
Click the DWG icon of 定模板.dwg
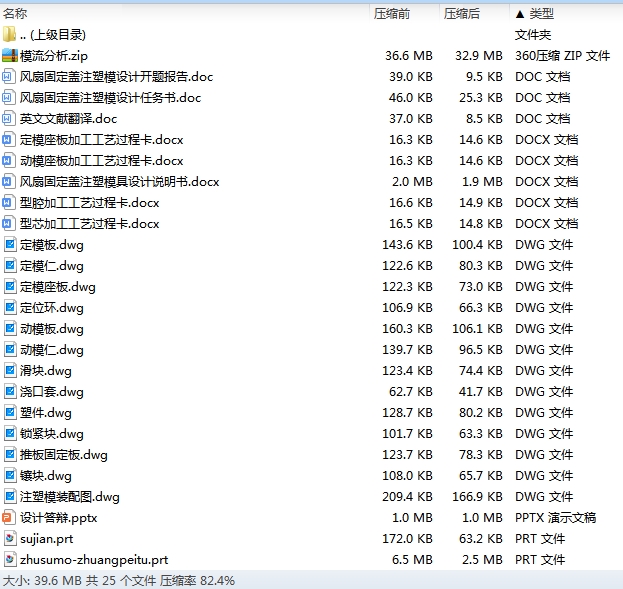pyautogui.click(x=10, y=244)
